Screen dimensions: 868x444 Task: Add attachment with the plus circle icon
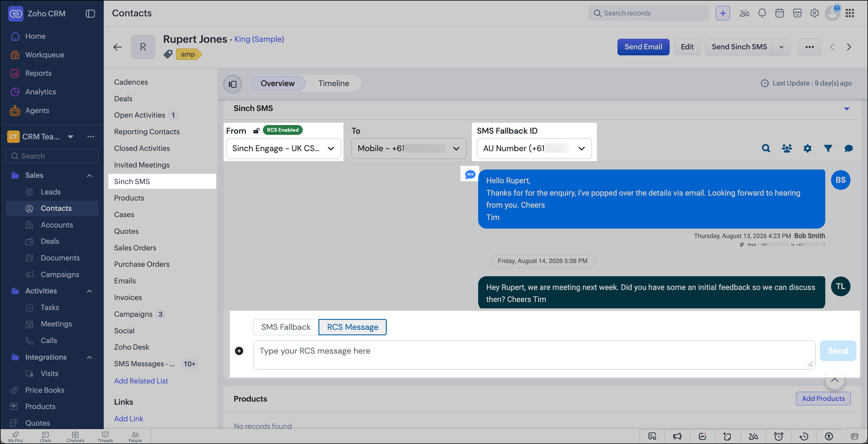click(239, 351)
